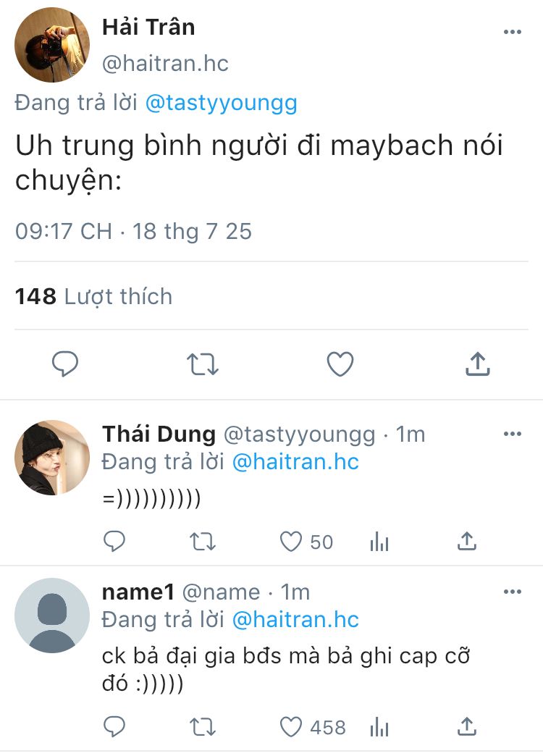View analytics for Thái Dung's reply
Screen dimensions: 543x756
coord(379,542)
